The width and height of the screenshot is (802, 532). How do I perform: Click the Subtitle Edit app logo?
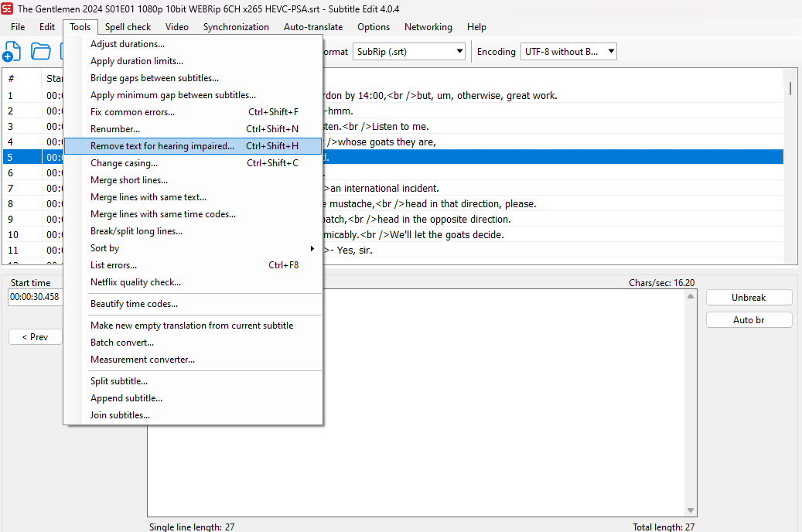tap(7, 9)
